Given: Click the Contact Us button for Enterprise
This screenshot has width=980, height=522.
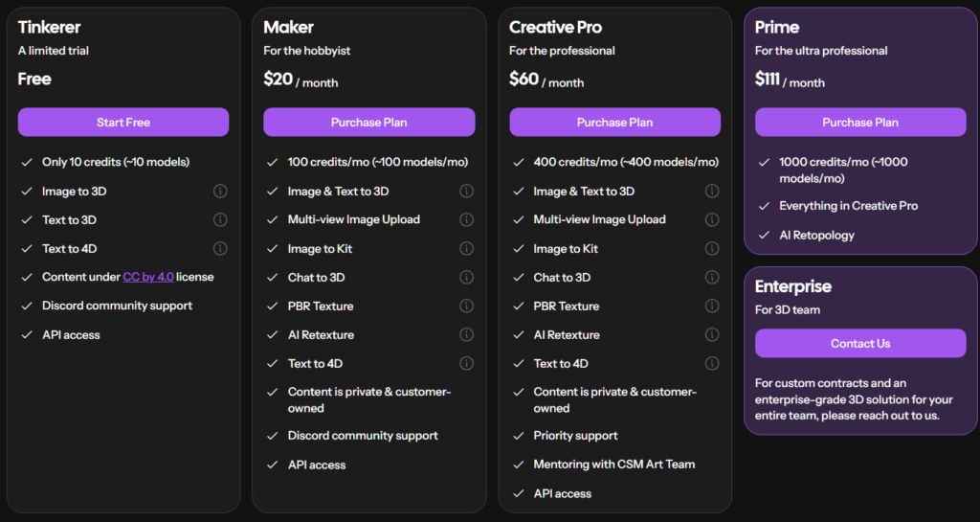Looking at the screenshot, I should (x=860, y=344).
